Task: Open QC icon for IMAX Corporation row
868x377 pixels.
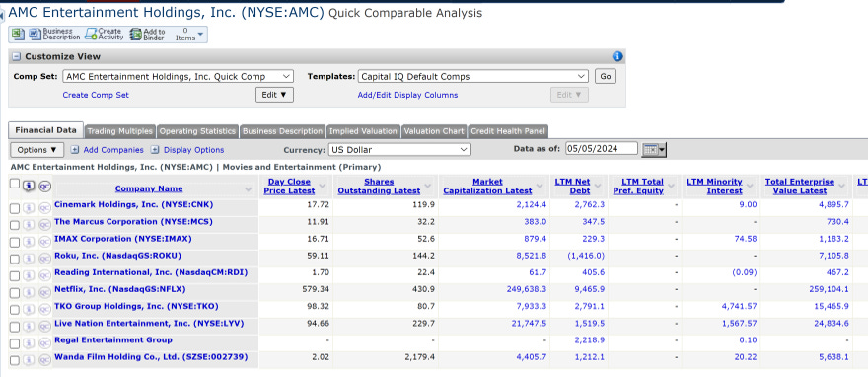Action: [44, 242]
